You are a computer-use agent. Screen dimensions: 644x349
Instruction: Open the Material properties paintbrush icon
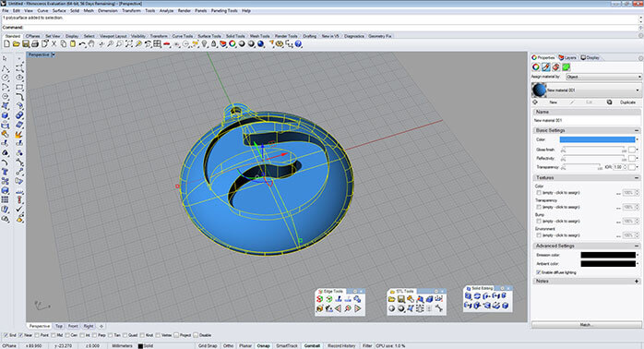(545, 67)
